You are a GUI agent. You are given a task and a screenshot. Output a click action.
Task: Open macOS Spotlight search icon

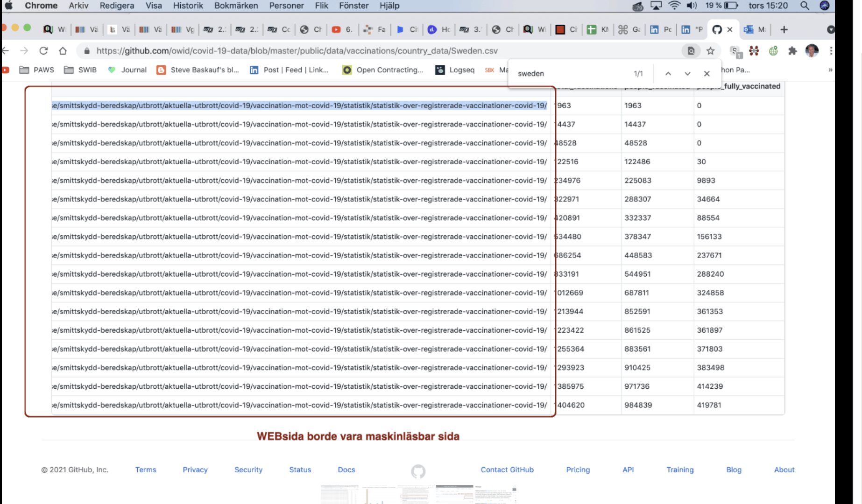point(804,6)
